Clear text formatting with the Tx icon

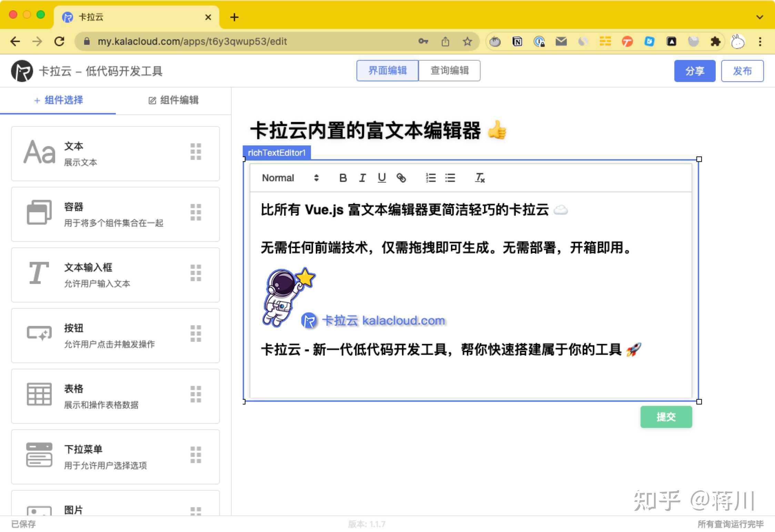(x=479, y=178)
